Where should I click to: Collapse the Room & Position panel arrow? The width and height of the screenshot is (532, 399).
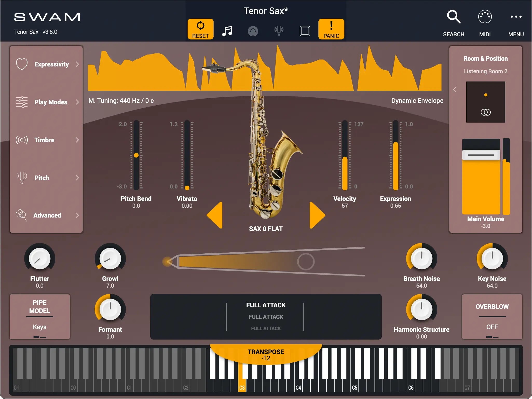(x=455, y=90)
